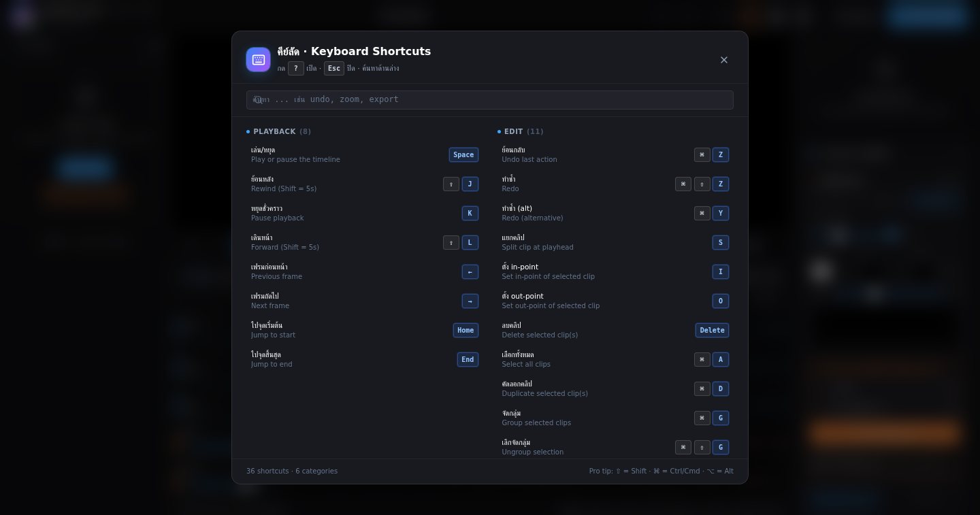Click G key in Ungroup selection row
980x515 pixels.
(721, 448)
